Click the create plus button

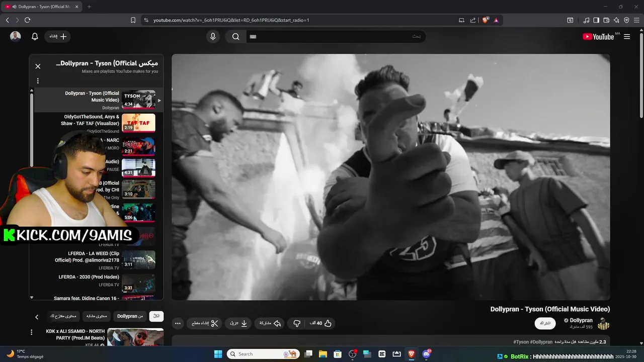click(x=58, y=37)
